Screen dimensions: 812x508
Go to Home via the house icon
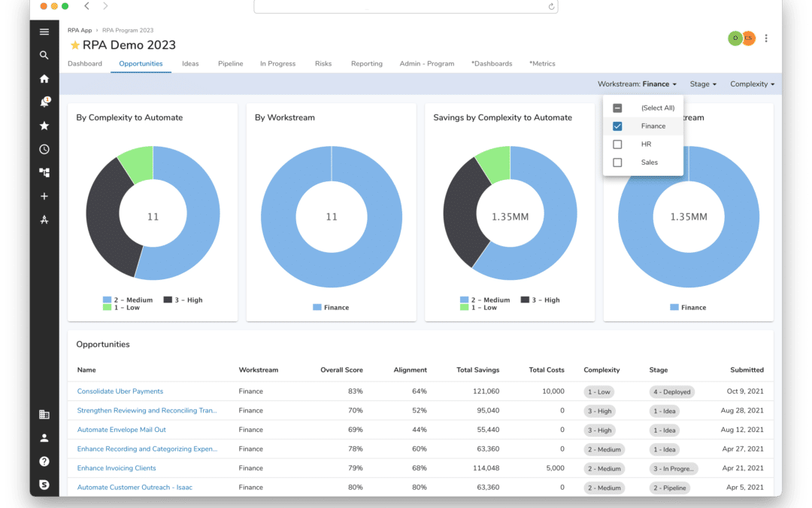click(44, 79)
